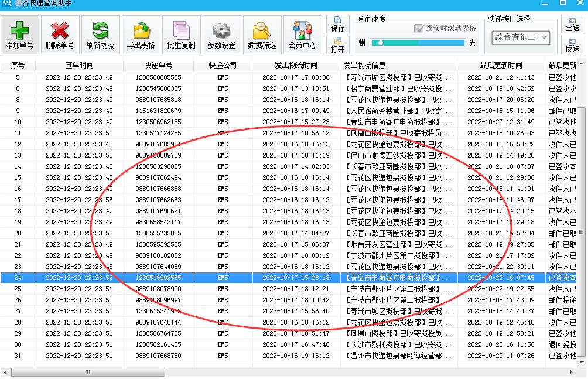
Task: Sort by 查单时间 column header
Action: point(79,65)
